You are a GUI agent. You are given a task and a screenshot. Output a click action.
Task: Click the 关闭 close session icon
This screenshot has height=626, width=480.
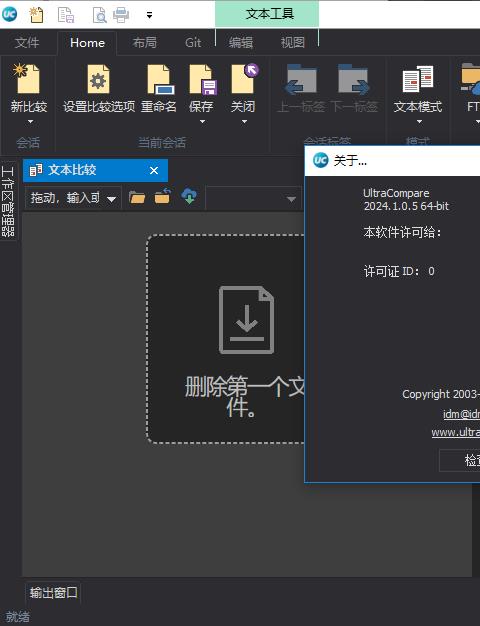tap(244, 79)
